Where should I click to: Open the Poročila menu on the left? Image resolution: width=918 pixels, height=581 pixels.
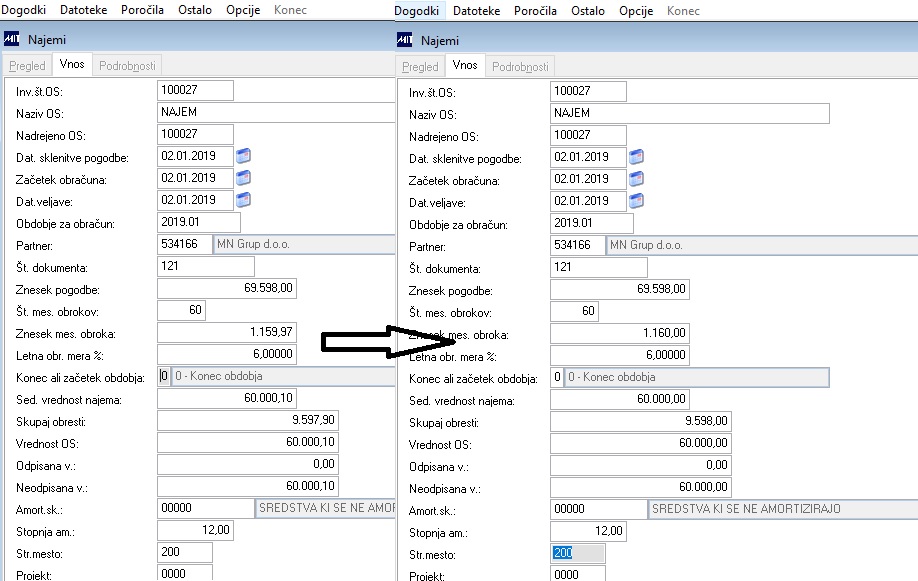(x=142, y=10)
